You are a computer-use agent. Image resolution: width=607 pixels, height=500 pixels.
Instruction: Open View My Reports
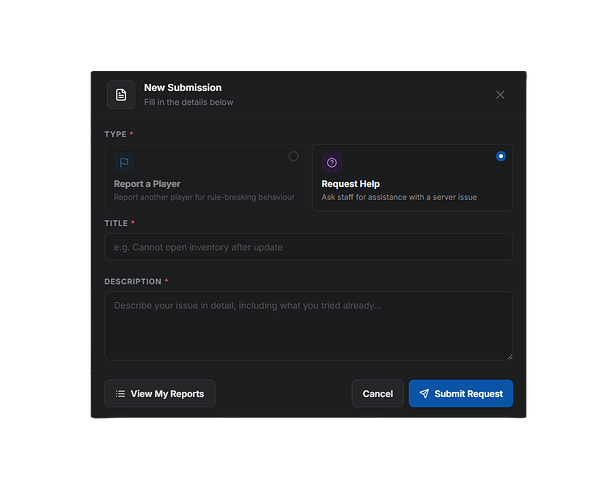click(x=159, y=394)
